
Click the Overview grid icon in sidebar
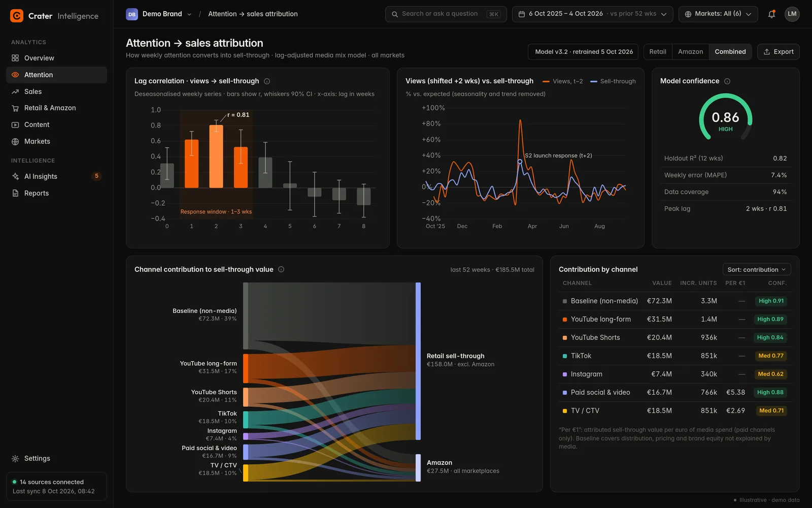pyautogui.click(x=15, y=58)
